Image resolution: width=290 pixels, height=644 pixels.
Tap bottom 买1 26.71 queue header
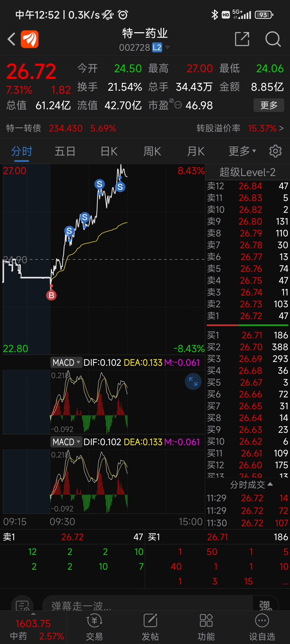(x=218, y=537)
